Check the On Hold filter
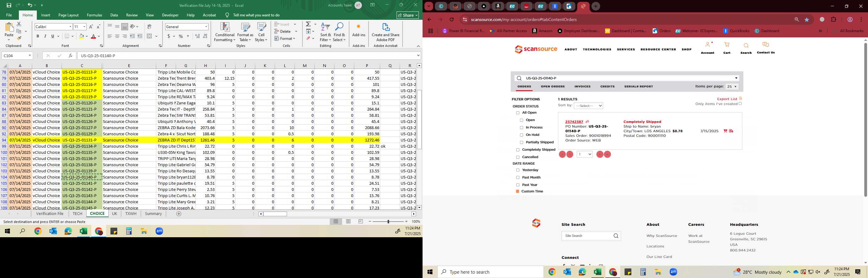 click(522, 135)
